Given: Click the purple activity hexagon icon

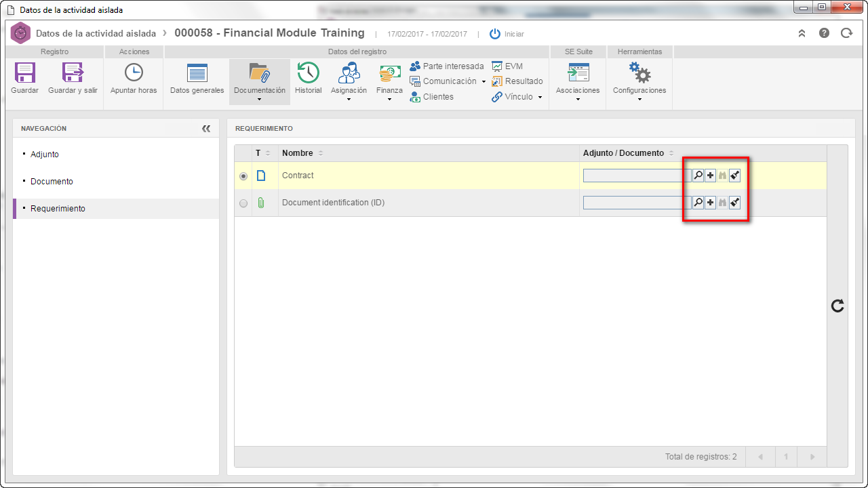Looking at the screenshot, I should 21,33.
